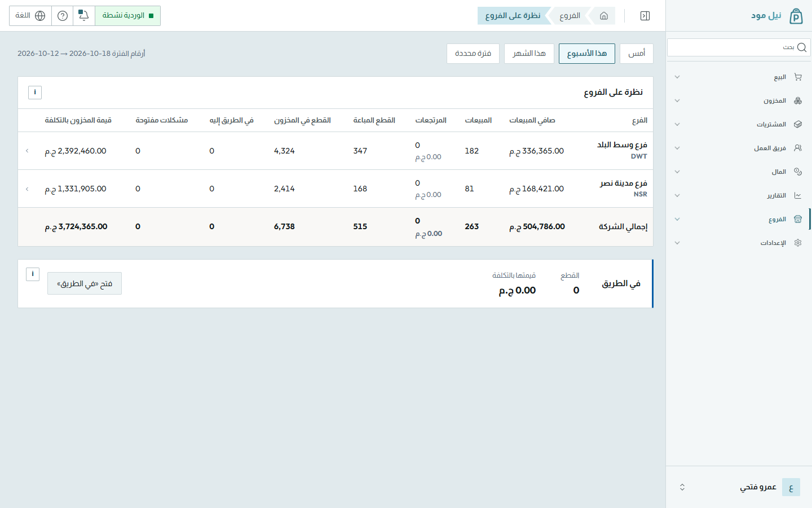The height and width of the screenshot is (508, 812).
Task: Expand the المشتريات menu chevron
Action: [x=677, y=124]
